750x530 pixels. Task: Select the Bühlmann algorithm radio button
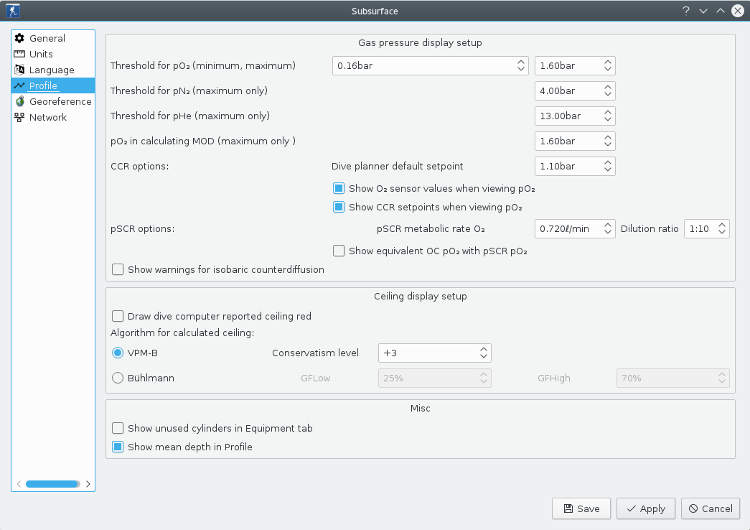click(x=118, y=378)
